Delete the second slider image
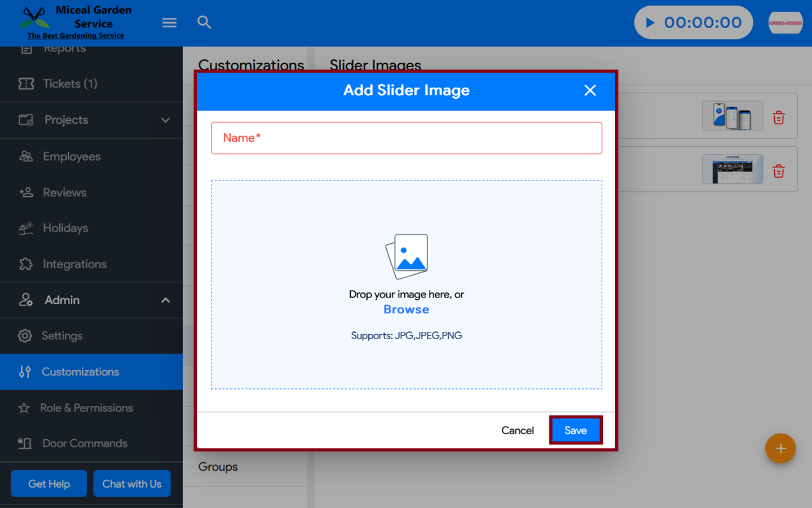The width and height of the screenshot is (812, 508). pyautogui.click(x=779, y=171)
